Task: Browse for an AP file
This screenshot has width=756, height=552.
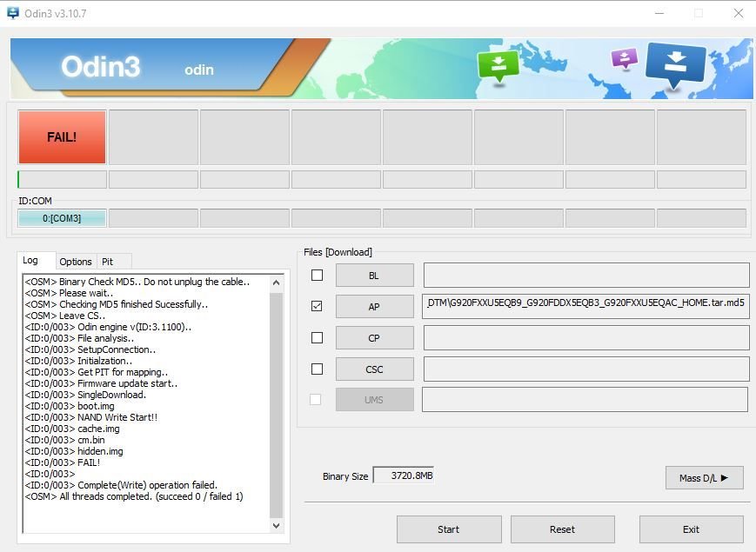Action: (375, 307)
